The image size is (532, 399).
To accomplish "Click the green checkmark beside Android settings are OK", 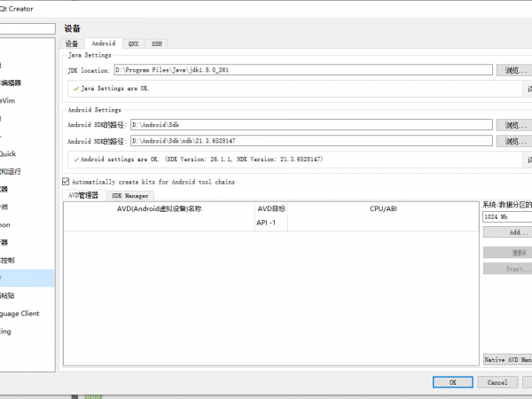I will (x=76, y=160).
